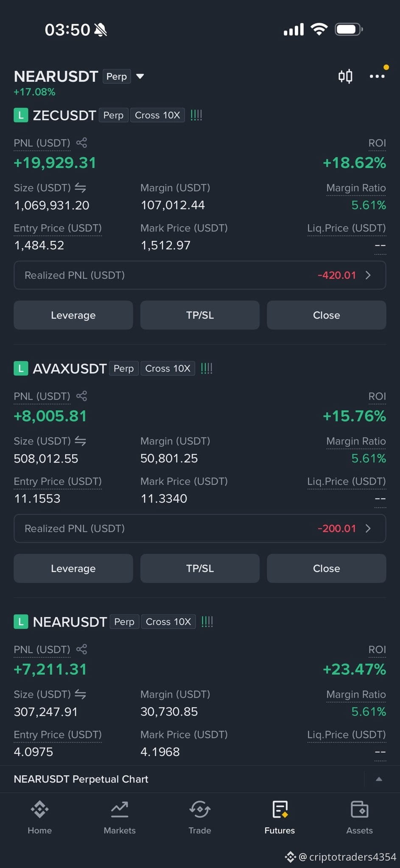Adjust Leverage for ZECUSDT position
This screenshot has width=400, height=868.
pos(73,315)
